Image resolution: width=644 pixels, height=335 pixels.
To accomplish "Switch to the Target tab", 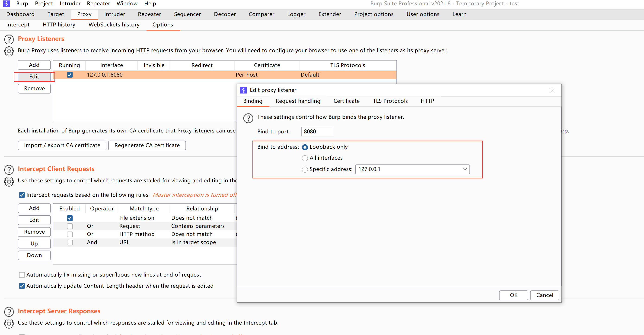I will [56, 14].
